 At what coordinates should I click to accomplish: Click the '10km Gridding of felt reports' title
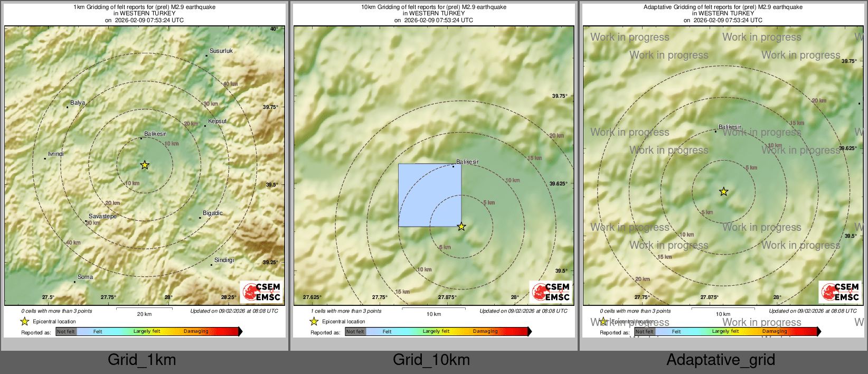pyautogui.click(x=433, y=7)
